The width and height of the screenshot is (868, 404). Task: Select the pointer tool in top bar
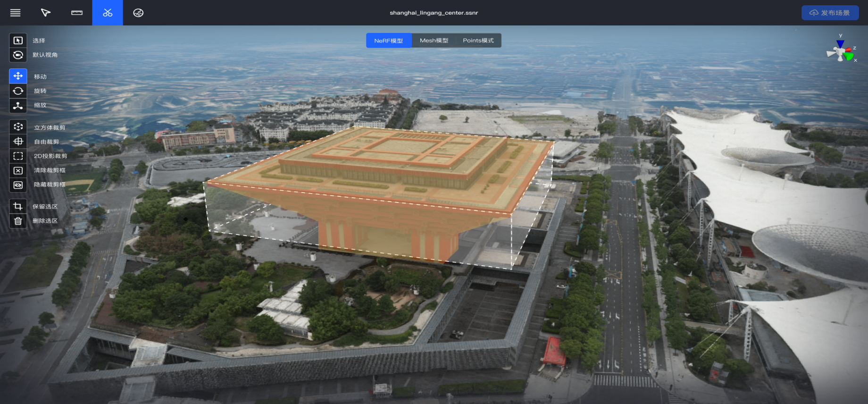pos(46,13)
